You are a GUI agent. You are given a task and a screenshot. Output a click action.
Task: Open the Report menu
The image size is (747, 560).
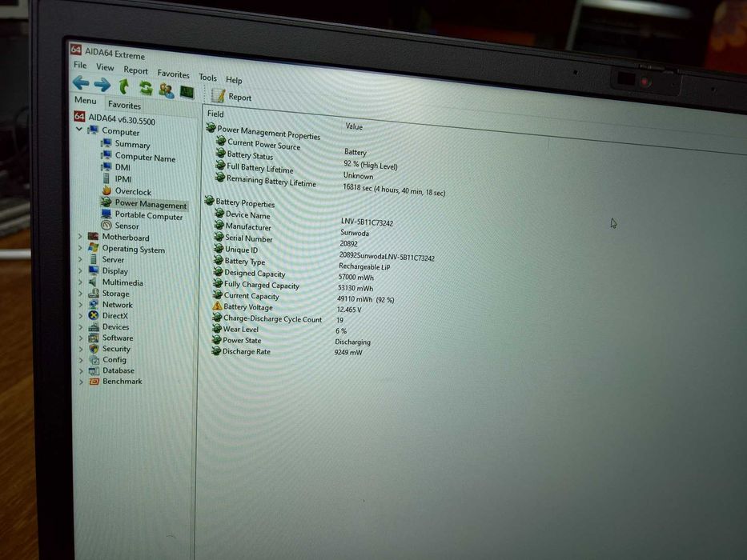(136, 70)
